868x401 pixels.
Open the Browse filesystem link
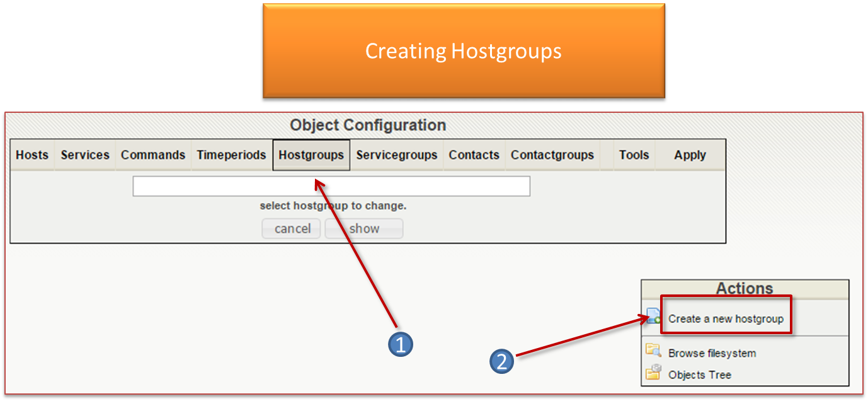(x=712, y=353)
